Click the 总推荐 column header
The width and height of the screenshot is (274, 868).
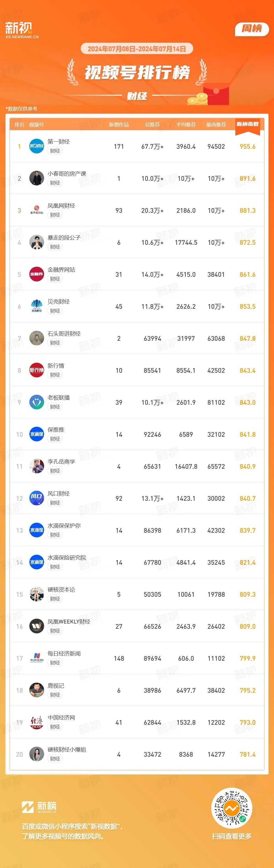[x=153, y=125]
